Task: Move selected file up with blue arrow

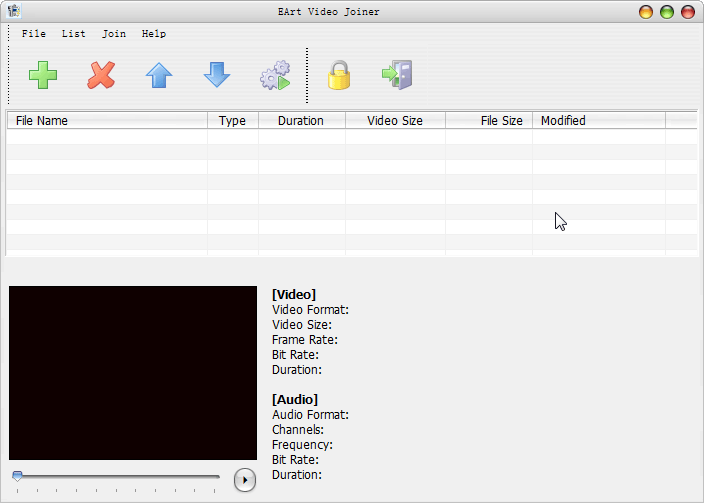Action: click(x=159, y=75)
